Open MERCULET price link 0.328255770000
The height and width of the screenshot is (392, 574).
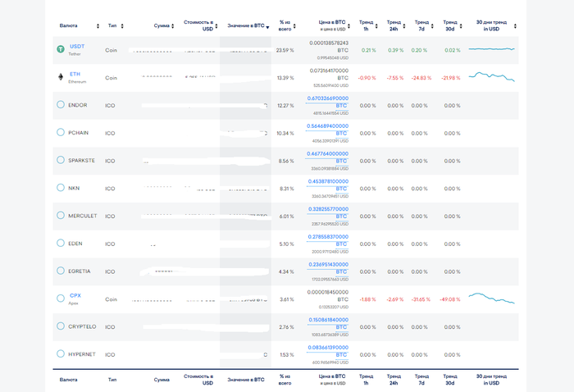click(x=328, y=209)
